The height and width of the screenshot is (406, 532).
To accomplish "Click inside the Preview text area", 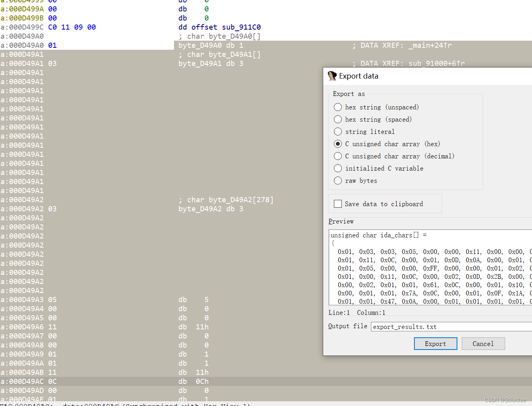I will [430, 268].
